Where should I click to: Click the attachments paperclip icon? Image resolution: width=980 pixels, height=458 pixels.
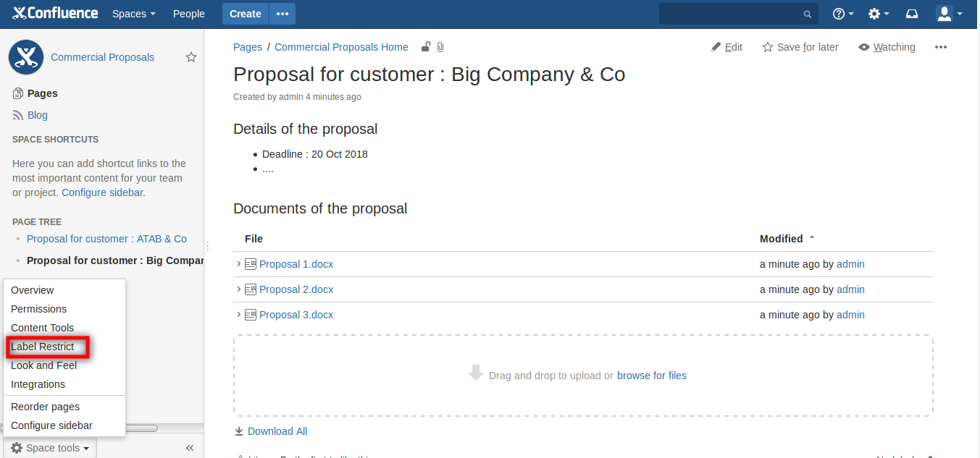coord(440,47)
